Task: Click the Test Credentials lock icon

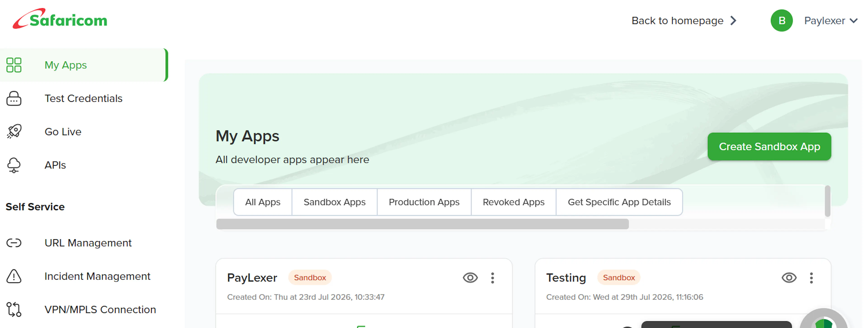Action: tap(14, 98)
